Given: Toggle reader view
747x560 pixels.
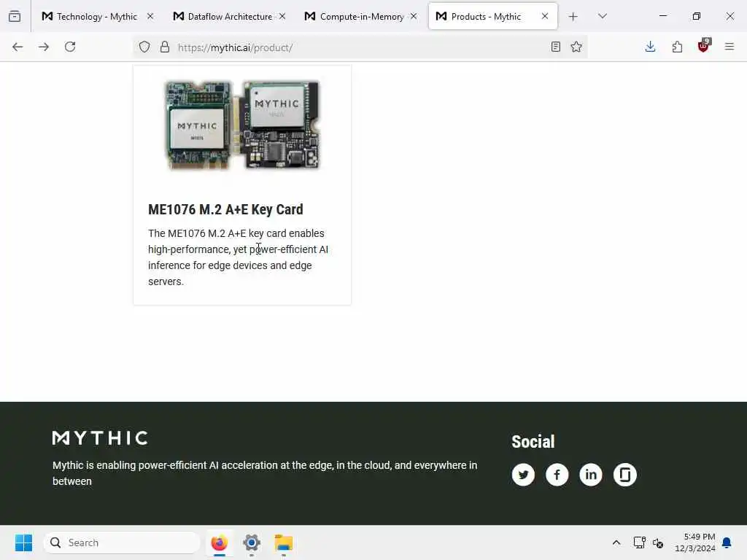Looking at the screenshot, I should point(555,47).
